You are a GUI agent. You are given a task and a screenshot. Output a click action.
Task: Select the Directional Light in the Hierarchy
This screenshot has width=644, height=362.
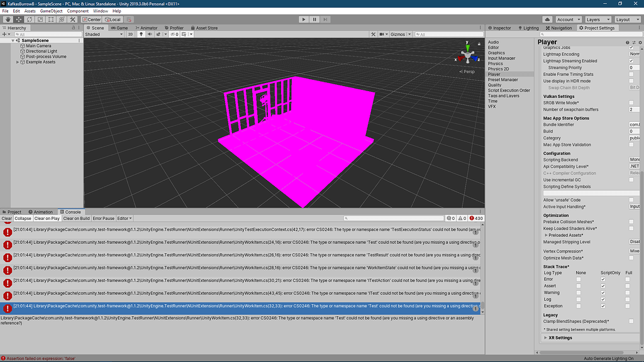pos(40,50)
